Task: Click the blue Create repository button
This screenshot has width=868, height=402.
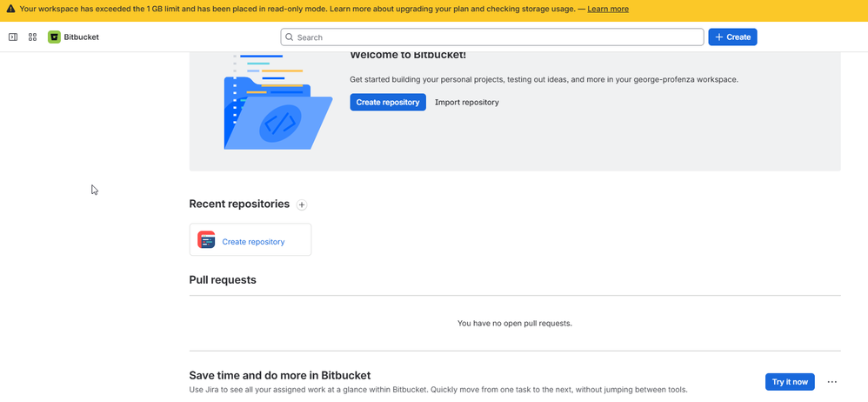Action: [x=388, y=102]
